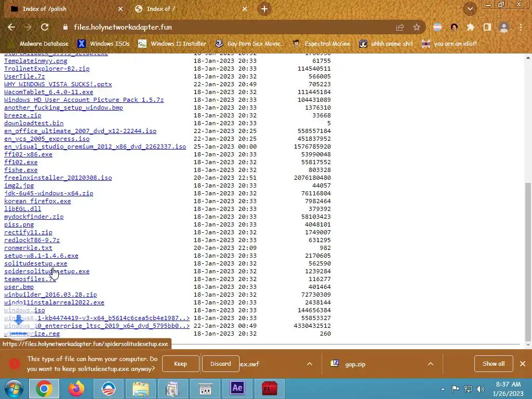Share this page via the share icon

[400, 28]
